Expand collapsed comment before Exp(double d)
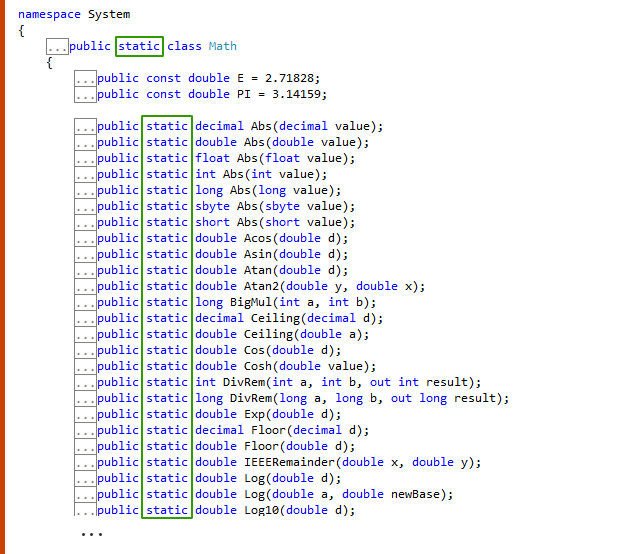Viewport: 640px width, 554px height. 85,414
